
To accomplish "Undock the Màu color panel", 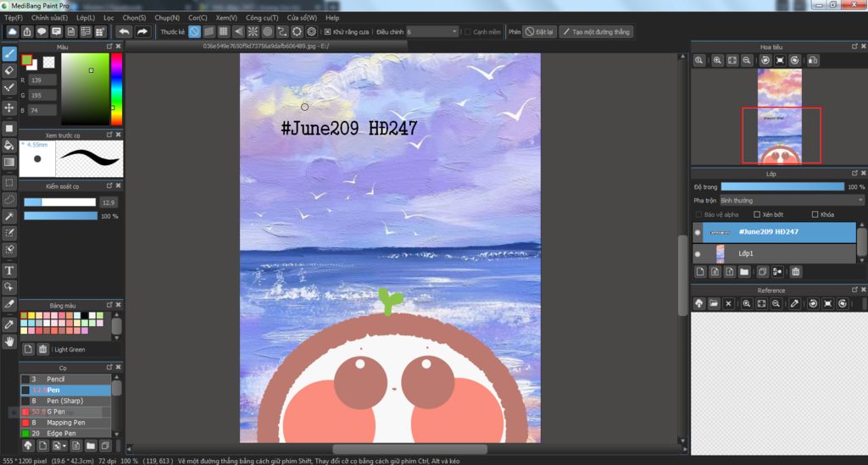I will tap(109, 47).
